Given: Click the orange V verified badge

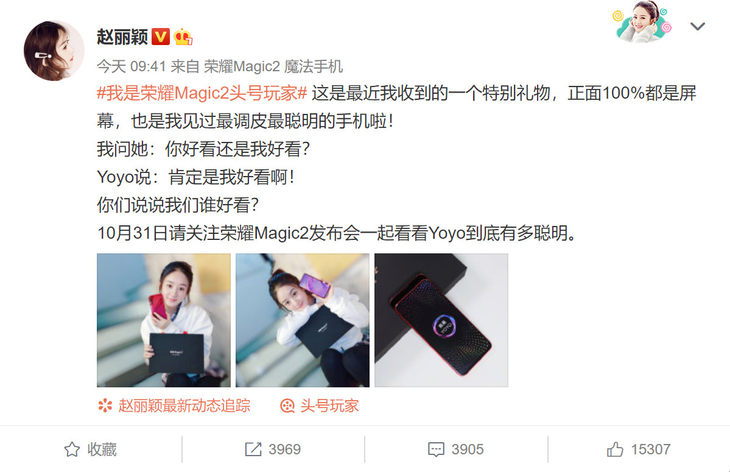Looking at the screenshot, I should click(x=160, y=36).
